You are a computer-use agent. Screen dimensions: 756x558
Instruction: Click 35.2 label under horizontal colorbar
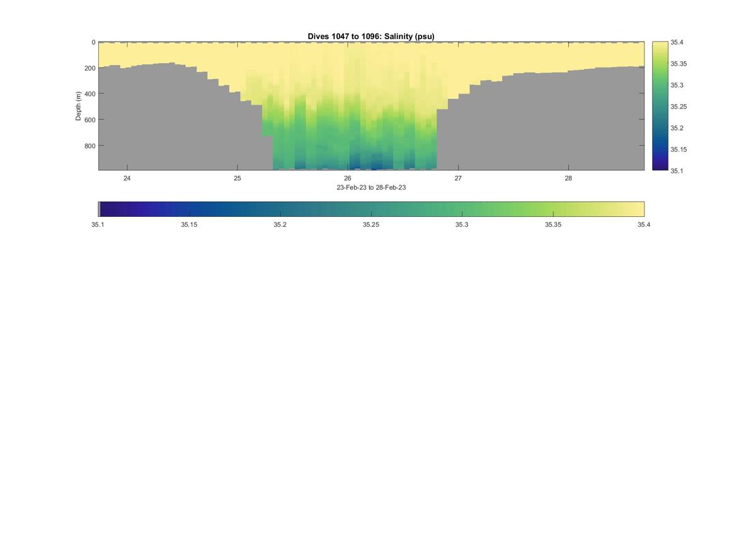click(x=280, y=224)
